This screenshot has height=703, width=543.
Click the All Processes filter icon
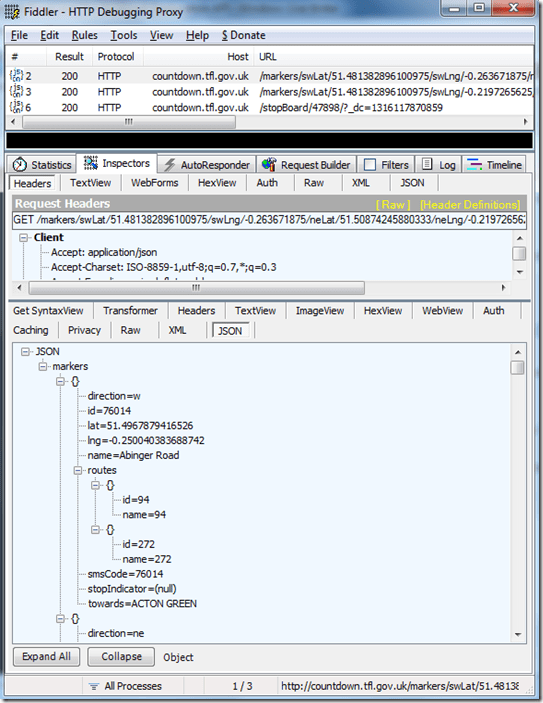[x=94, y=686]
